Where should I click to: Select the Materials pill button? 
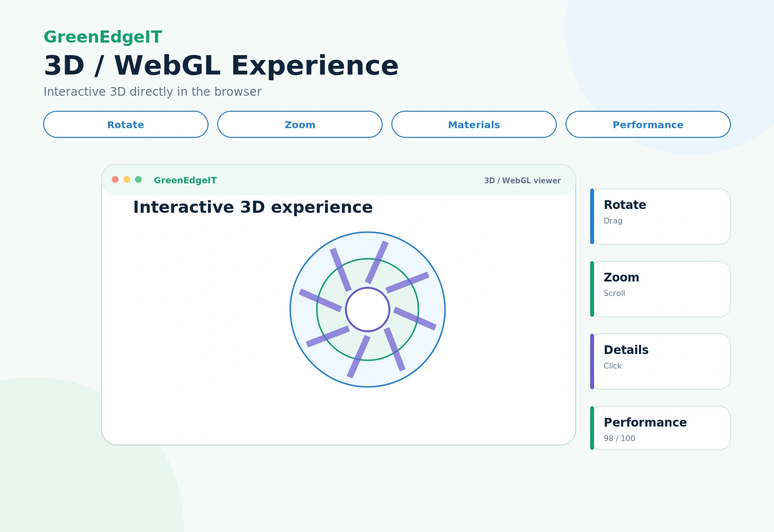[x=474, y=124]
